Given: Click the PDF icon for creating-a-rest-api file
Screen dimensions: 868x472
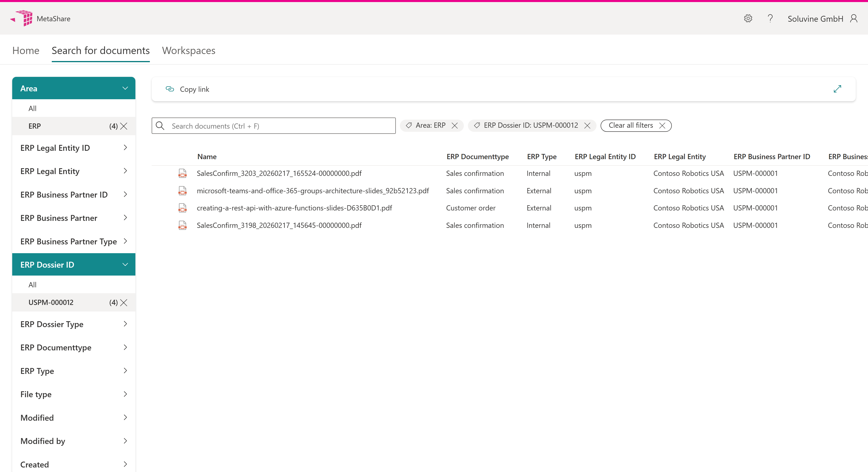Looking at the screenshot, I should (x=182, y=208).
